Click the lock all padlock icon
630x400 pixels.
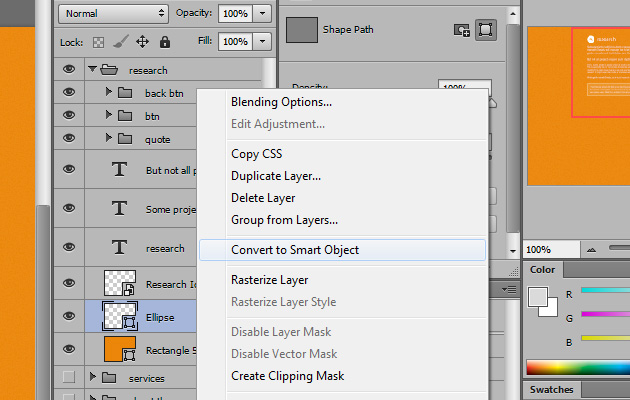pos(164,42)
